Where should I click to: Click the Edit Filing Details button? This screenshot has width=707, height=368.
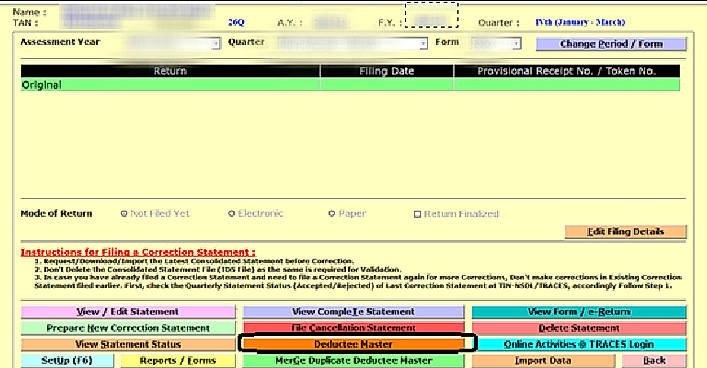[x=625, y=232]
